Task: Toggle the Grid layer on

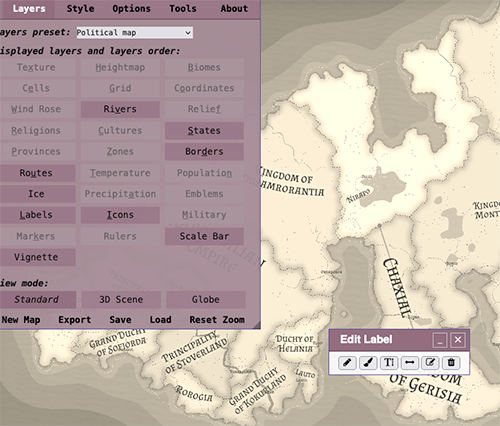Action: (x=120, y=88)
